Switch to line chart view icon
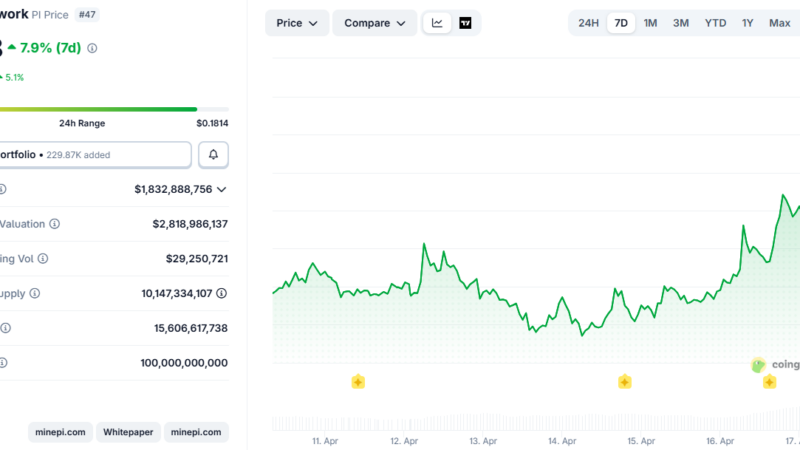Image resolution: width=800 pixels, height=450 pixels. tap(437, 23)
